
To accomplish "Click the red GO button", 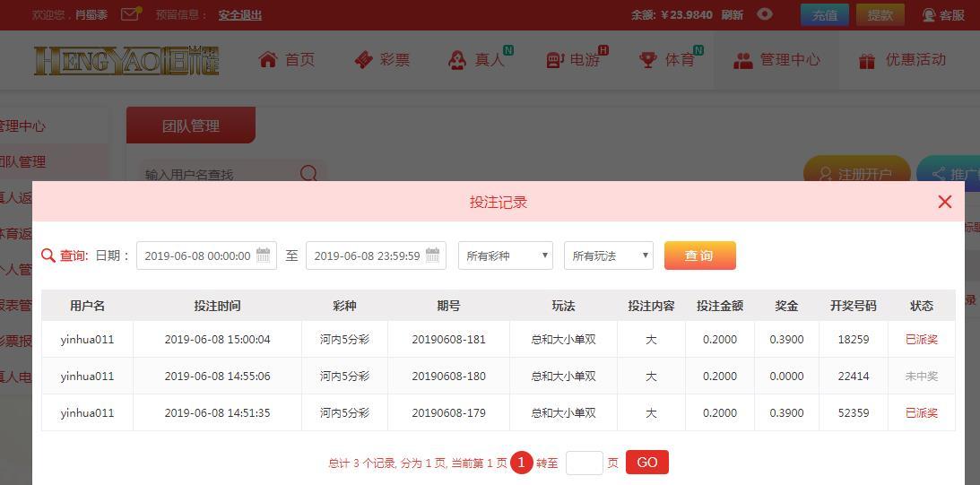I will (x=646, y=463).
